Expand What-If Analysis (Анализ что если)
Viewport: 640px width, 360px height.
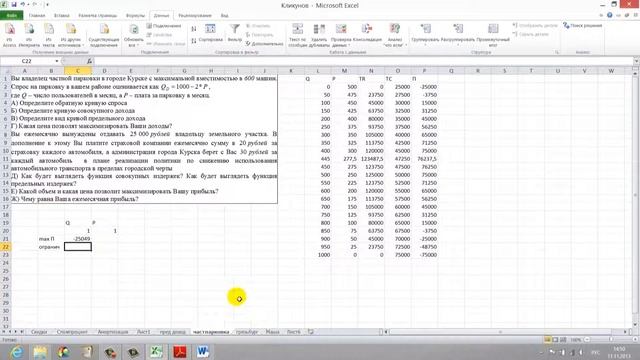[394, 35]
